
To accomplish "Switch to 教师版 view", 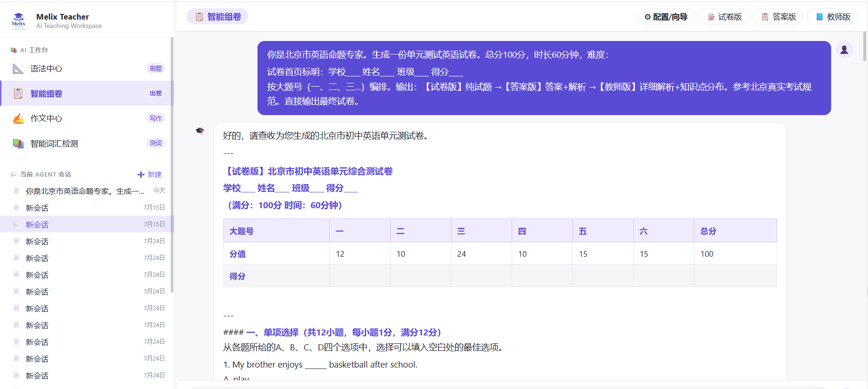I will [x=833, y=17].
